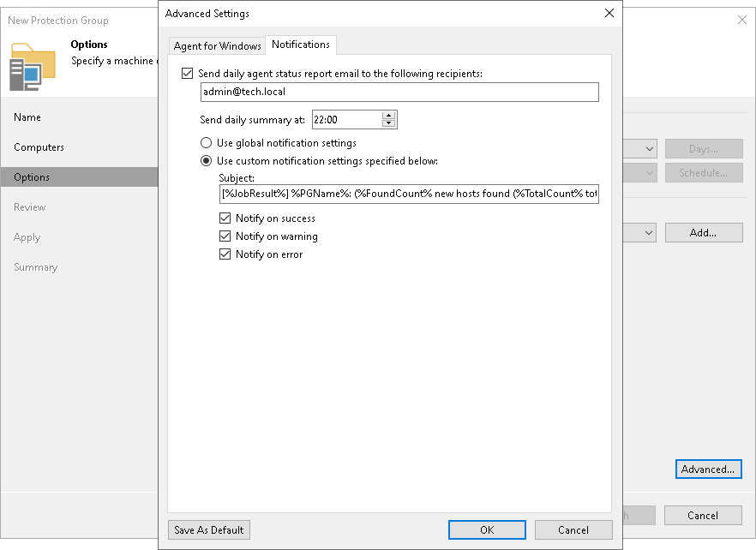The height and width of the screenshot is (550, 756).
Task: Select Use global notification settings
Action: pos(205,142)
